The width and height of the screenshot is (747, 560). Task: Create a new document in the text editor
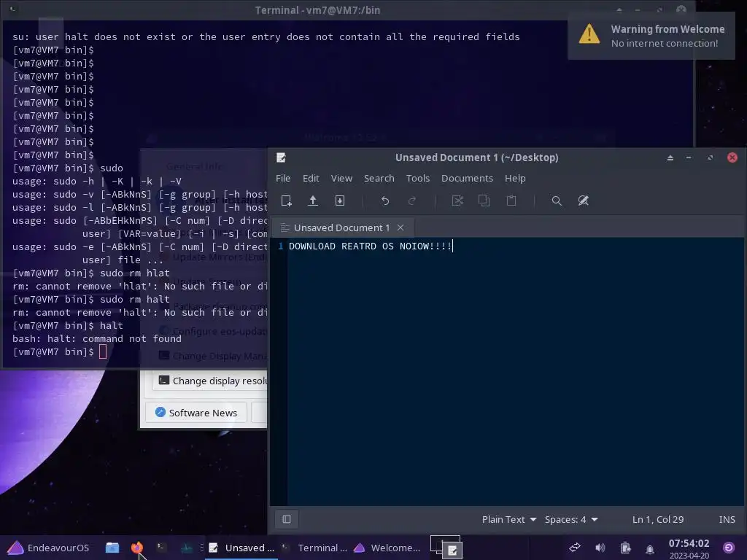286,201
